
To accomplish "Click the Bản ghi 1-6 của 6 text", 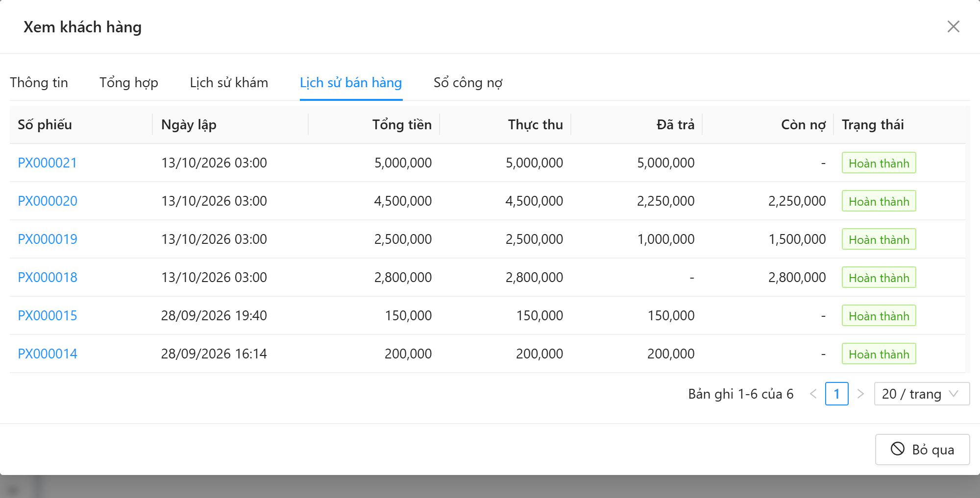I will pyautogui.click(x=741, y=394).
